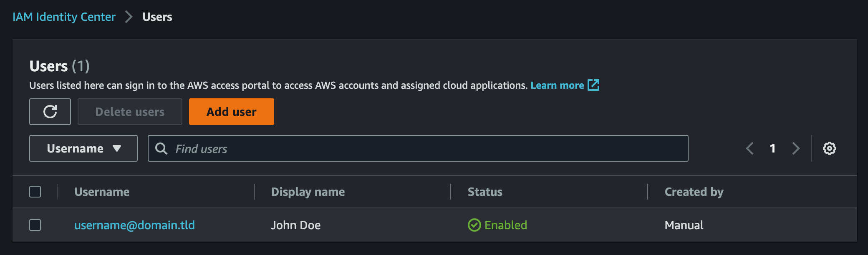Select all users with header checkbox
The height and width of the screenshot is (255, 868).
[x=35, y=192]
